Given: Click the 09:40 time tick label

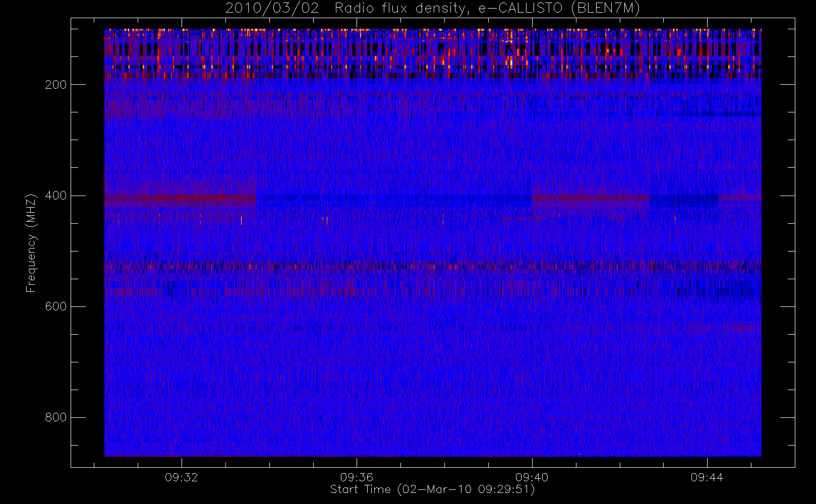Looking at the screenshot, I should point(532,477).
